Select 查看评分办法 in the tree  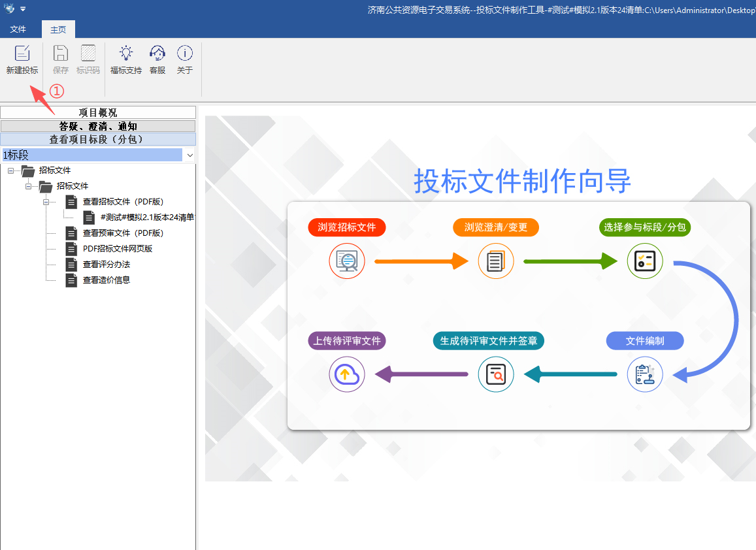point(106,265)
